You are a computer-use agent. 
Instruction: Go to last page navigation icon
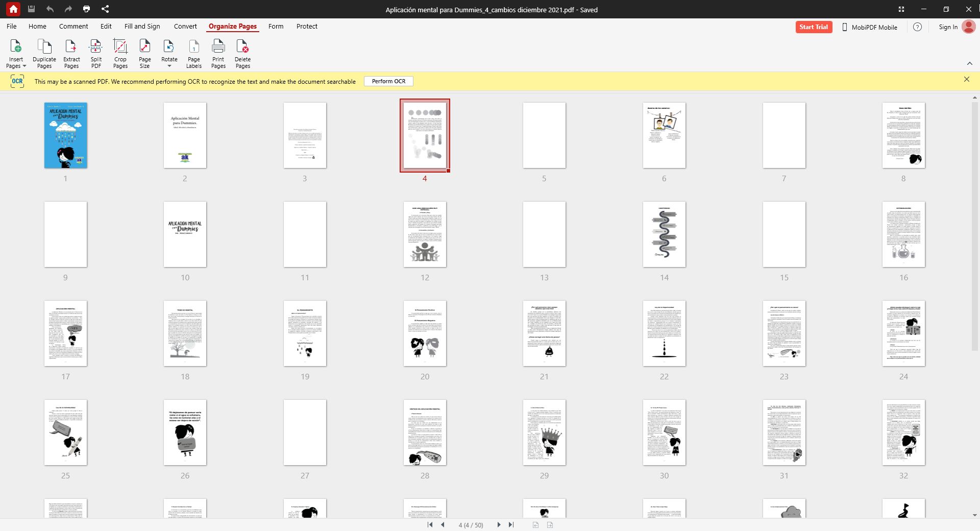511,524
